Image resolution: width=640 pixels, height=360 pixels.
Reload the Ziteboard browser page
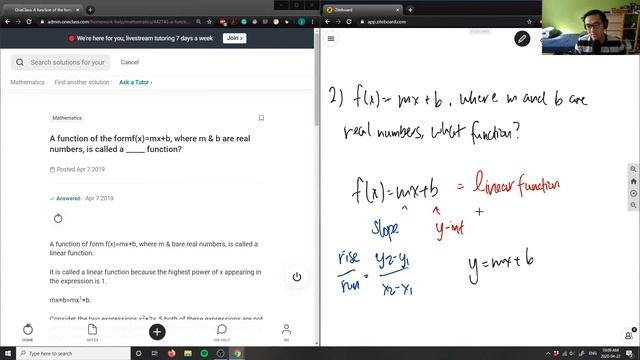click(x=349, y=22)
